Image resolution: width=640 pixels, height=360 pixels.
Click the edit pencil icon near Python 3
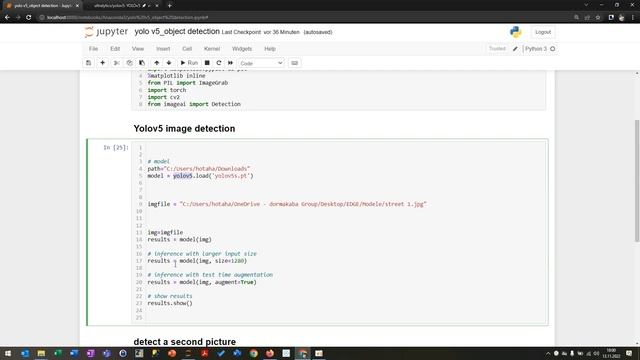[x=515, y=49]
